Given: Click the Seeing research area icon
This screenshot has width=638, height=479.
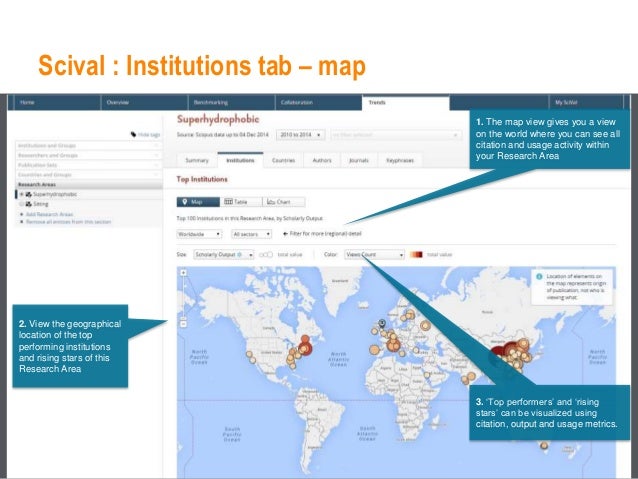Looking at the screenshot, I should [x=28, y=204].
